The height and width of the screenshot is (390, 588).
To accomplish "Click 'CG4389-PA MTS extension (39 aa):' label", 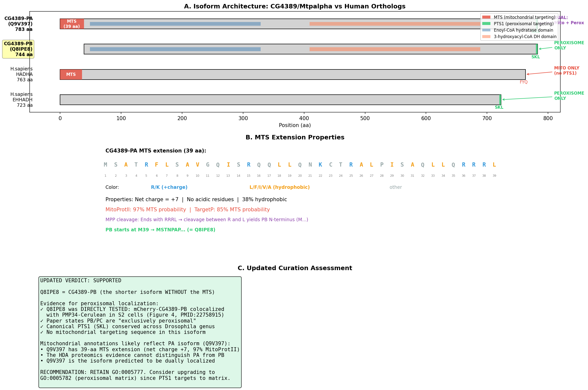I will pyautogui.click(x=156, y=151).
